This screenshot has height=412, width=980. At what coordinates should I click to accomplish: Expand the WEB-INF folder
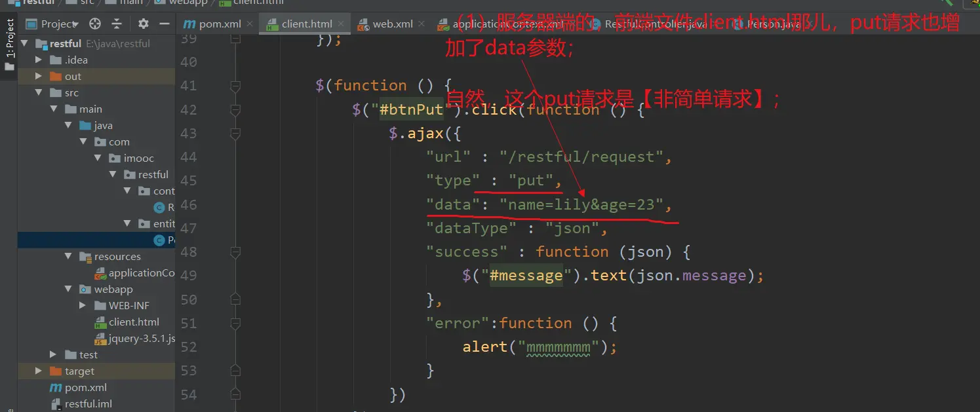click(83, 305)
